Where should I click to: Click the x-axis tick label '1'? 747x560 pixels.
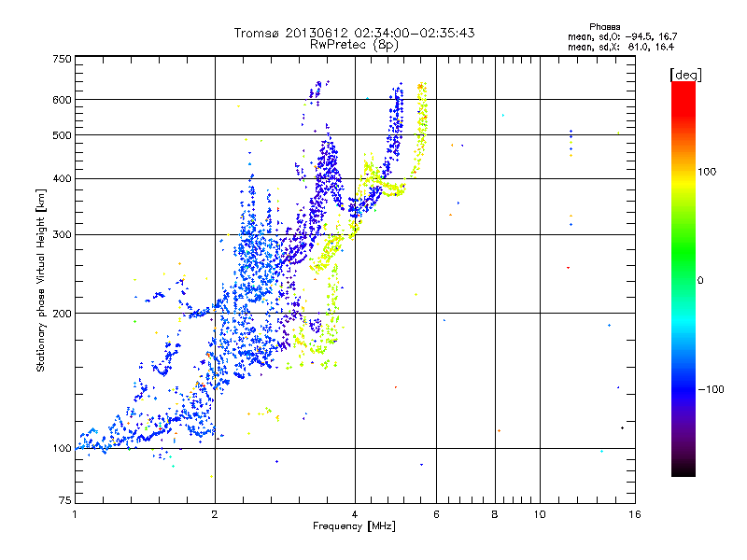click(75, 514)
